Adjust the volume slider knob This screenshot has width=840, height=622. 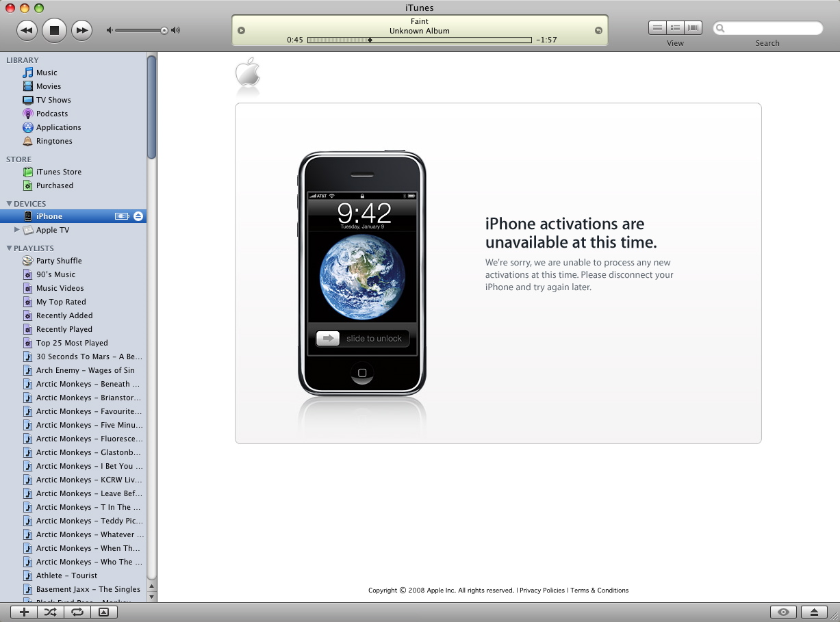pyautogui.click(x=164, y=30)
